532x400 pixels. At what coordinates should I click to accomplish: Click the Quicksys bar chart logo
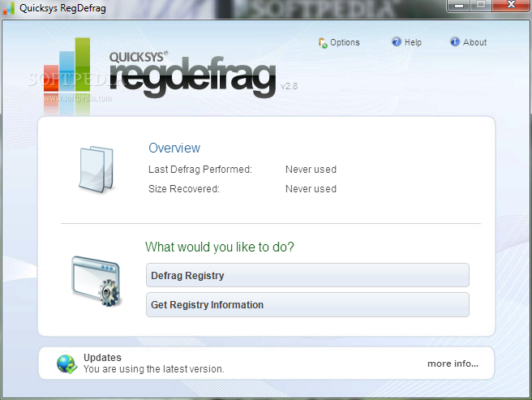pos(67,65)
